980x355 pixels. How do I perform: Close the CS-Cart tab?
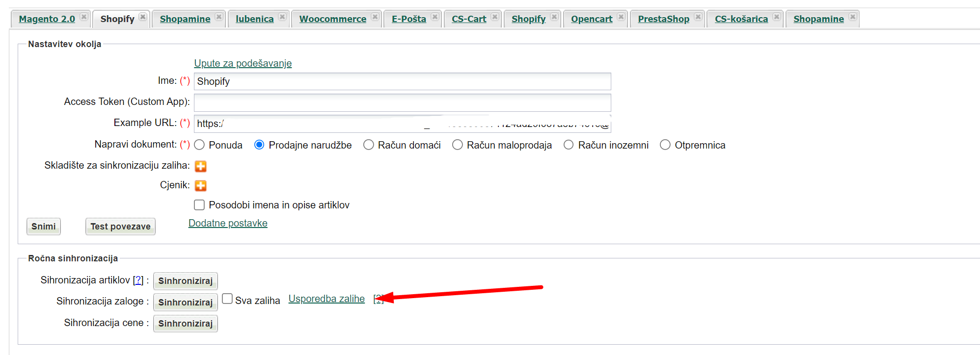pyautogui.click(x=495, y=17)
